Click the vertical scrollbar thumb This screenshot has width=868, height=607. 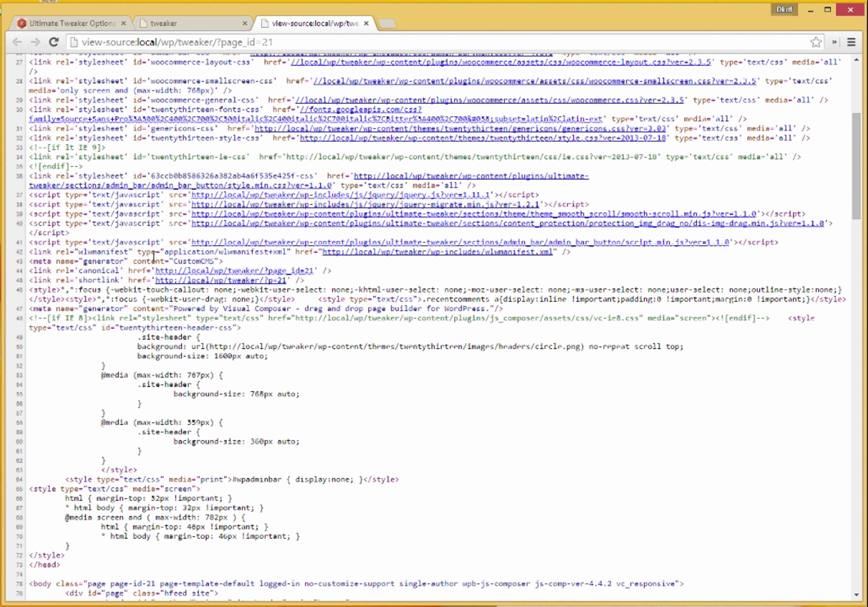point(856,166)
